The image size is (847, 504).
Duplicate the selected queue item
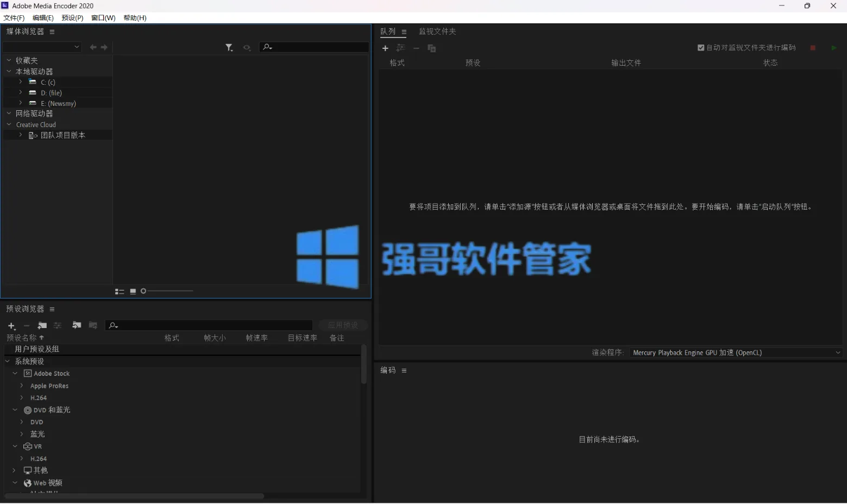pyautogui.click(x=432, y=48)
